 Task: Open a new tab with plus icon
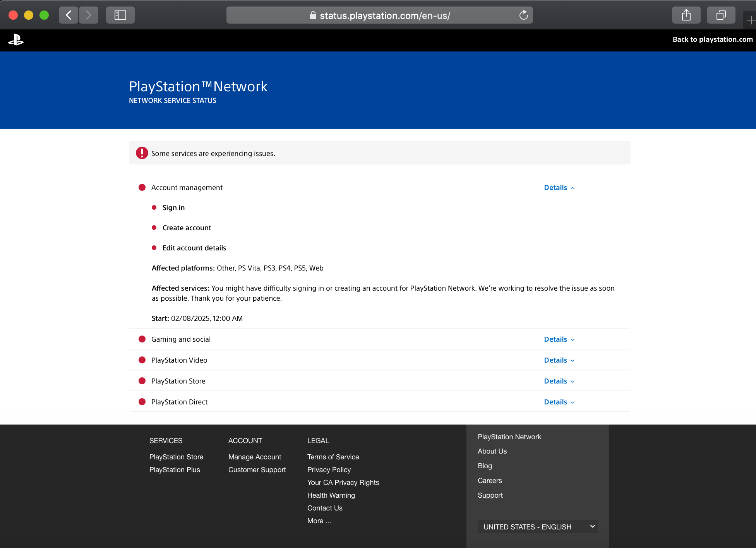750,20
